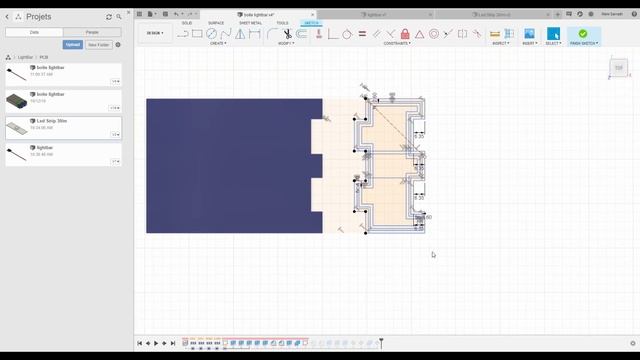Select the Offset modify tool
This screenshot has width=640, height=360.
[x=302, y=34]
